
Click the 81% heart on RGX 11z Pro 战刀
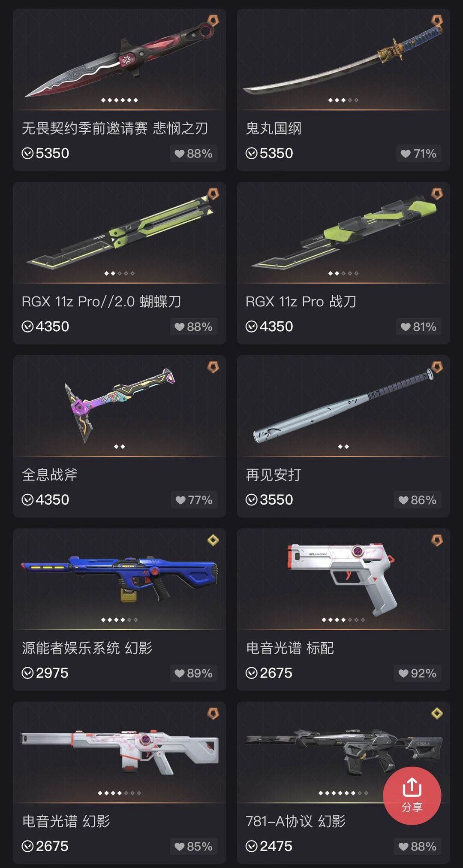click(x=418, y=327)
